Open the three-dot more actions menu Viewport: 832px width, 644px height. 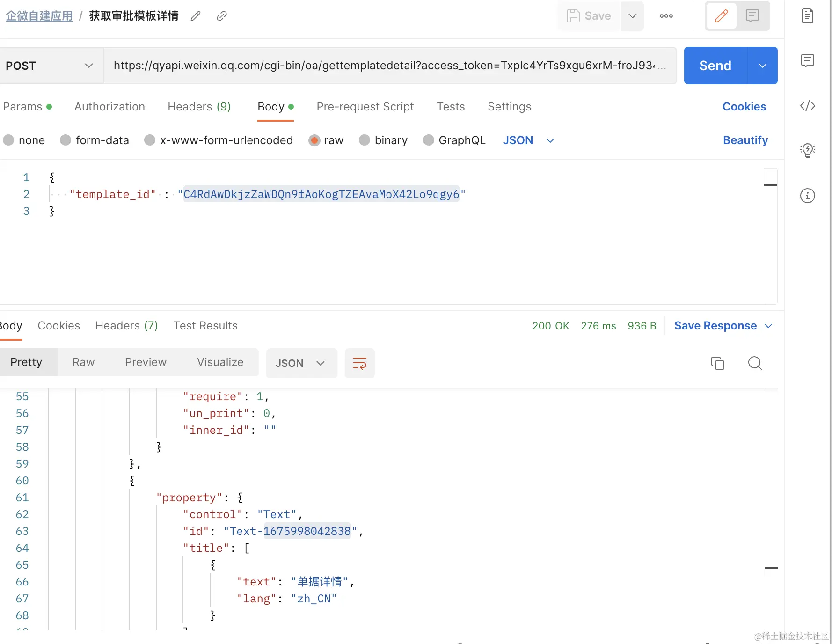tap(666, 16)
